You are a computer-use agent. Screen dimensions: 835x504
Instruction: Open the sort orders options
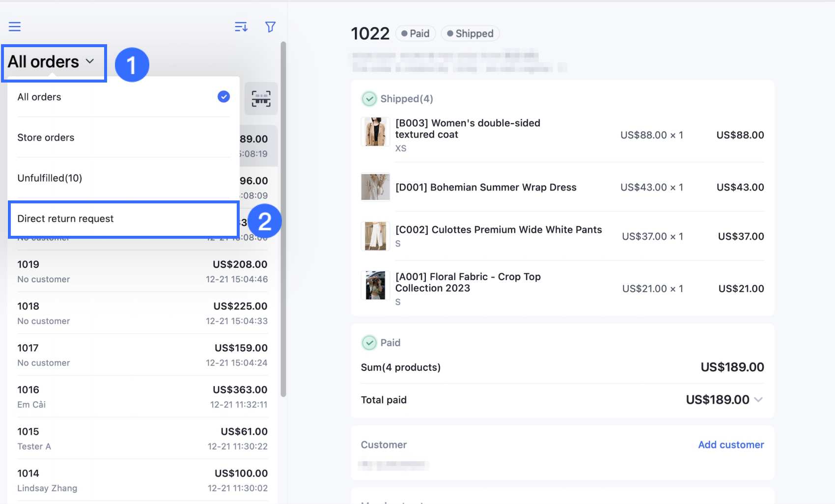click(x=241, y=27)
